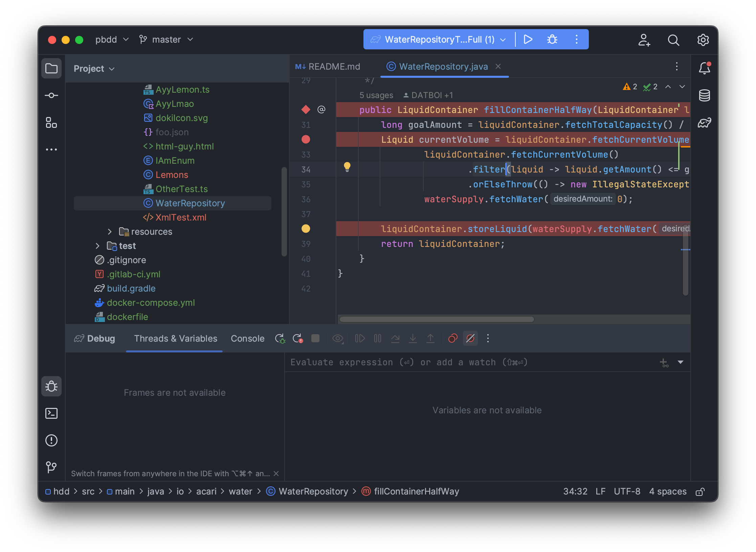Toggle the yellow breakpoint on line 38
This screenshot has height=552, width=756.
tap(306, 229)
